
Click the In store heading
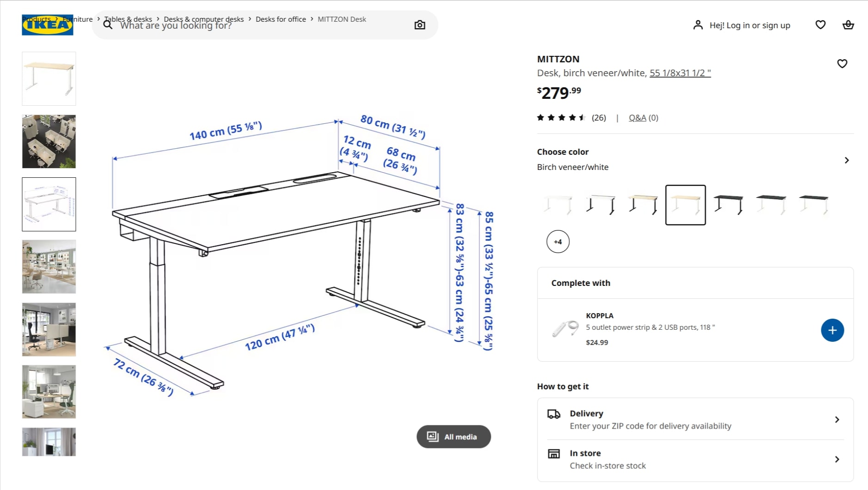click(585, 453)
